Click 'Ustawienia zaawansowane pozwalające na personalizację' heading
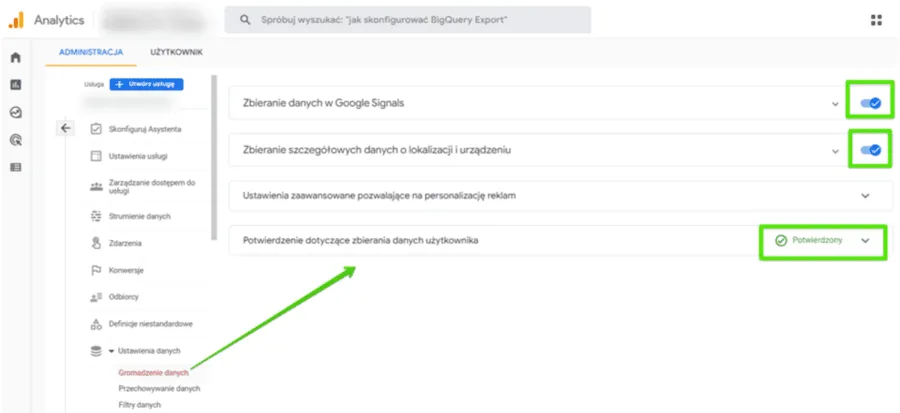Screen dimensions: 900x413 click(379, 196)
